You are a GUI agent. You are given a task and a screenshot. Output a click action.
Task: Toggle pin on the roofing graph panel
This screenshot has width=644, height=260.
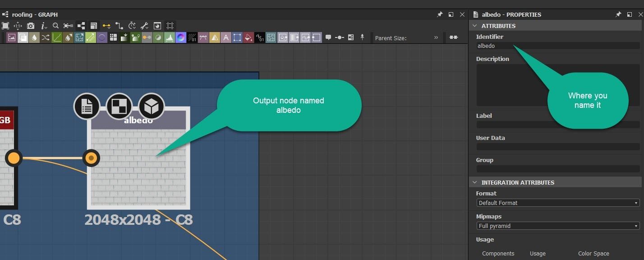click(x=440, y=14)
